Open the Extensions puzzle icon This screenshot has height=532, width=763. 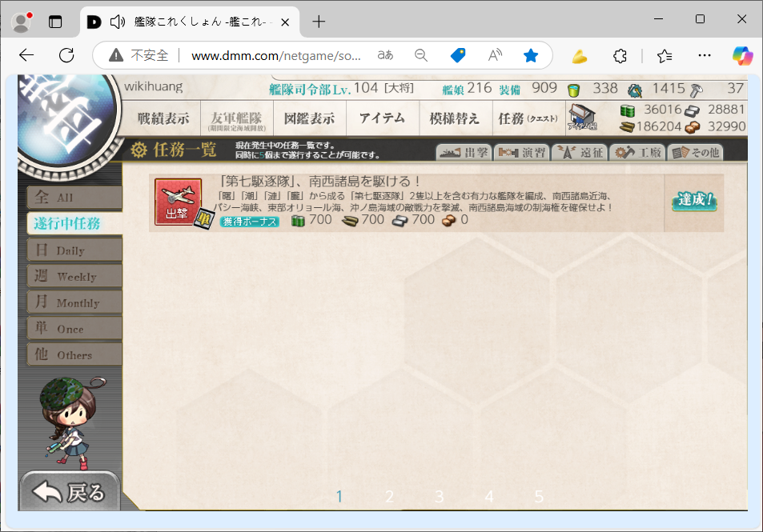pos(620,56)
